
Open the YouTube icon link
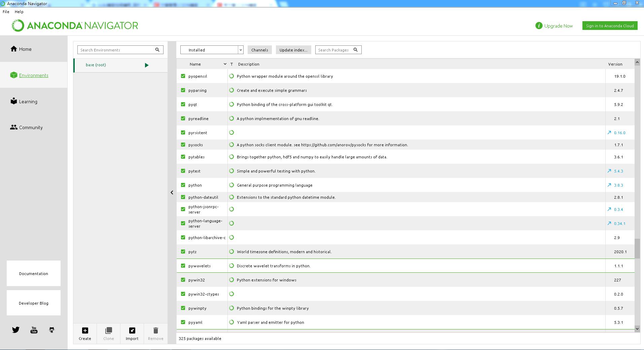(x=34, y=330)
